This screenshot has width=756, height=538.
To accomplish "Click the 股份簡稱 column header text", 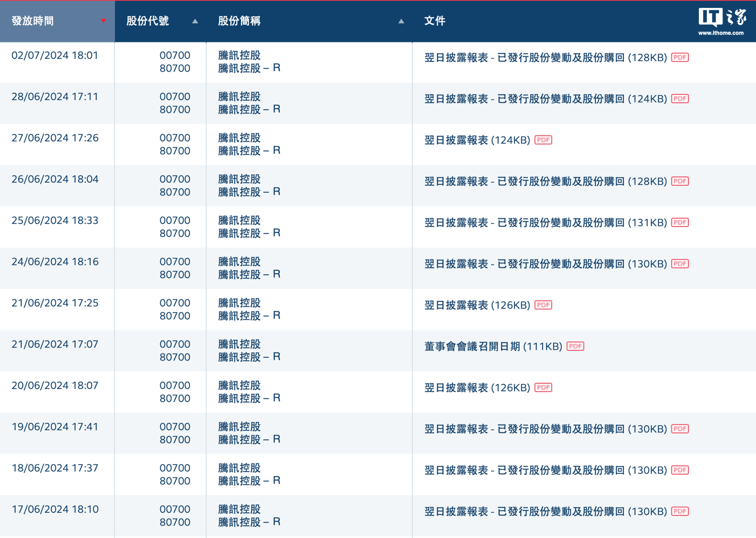I will (239, 21).
